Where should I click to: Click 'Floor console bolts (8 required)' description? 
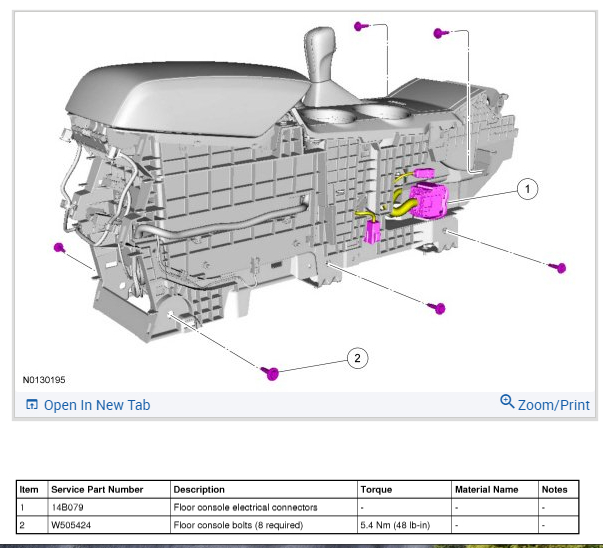pyautogui.click(x=238, y=525)
